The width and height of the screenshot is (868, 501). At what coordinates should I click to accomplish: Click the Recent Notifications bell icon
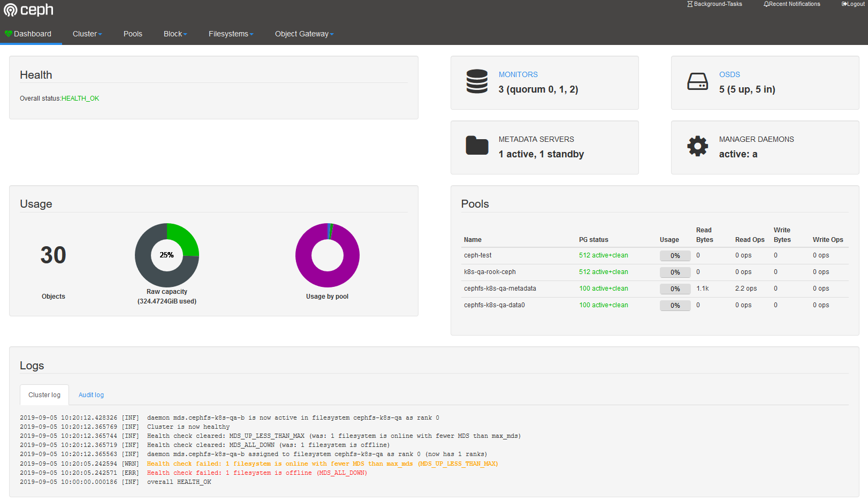pos(766,4)
